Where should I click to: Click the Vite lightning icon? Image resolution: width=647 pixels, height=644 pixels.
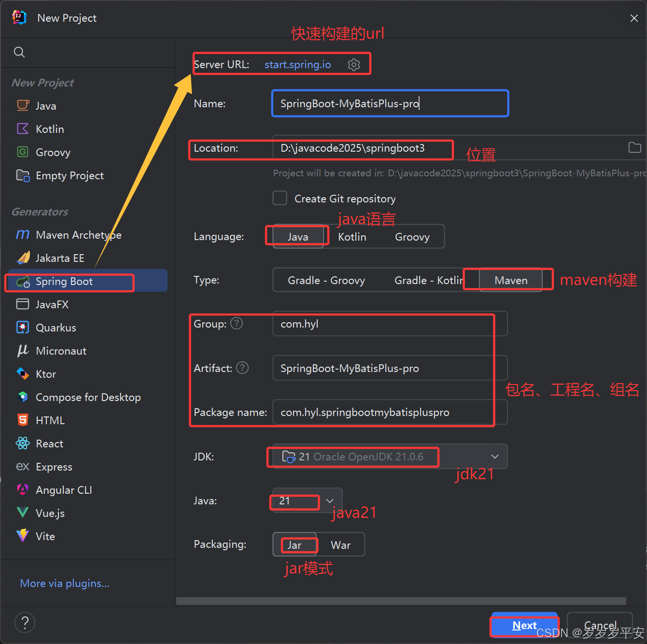(x=23, y=536)
